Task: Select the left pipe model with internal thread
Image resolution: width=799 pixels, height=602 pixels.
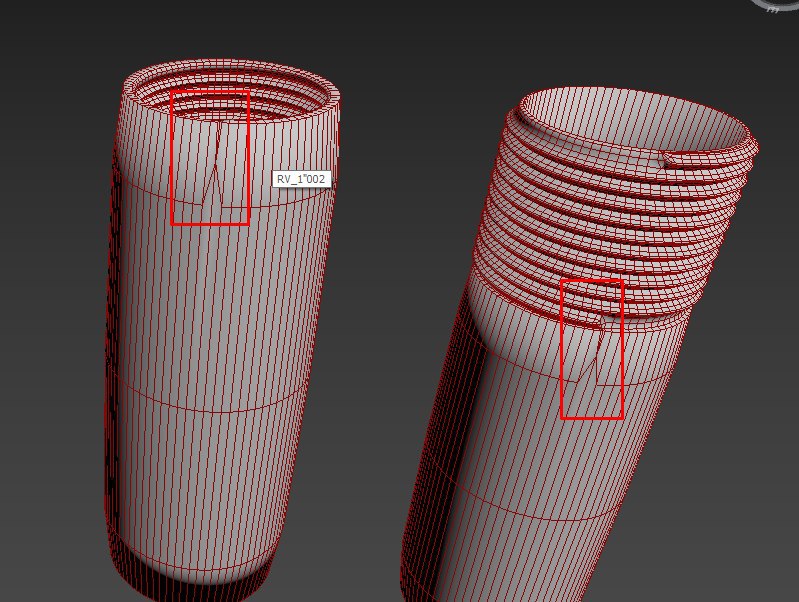Action: (222, 331)
